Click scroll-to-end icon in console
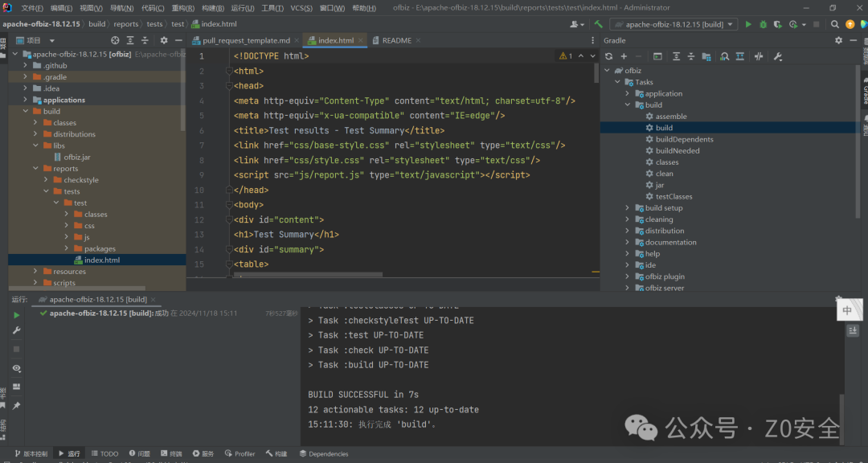The height and width of the screenshot is (463, 868). (x=853, y=330)
